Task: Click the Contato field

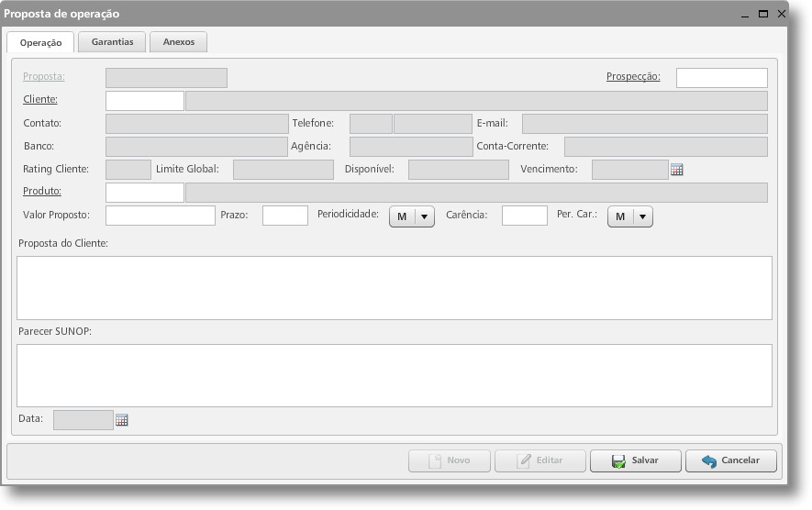Action: pyautogui.click(x=196, y=124)
